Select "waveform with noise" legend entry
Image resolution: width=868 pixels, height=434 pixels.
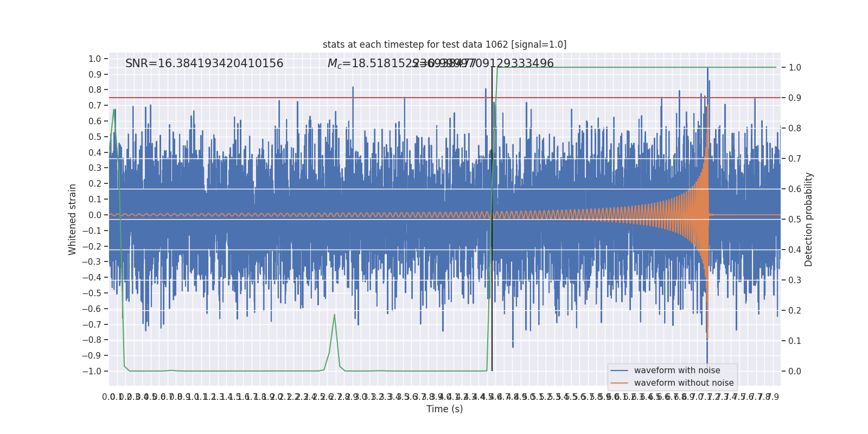(676, 371)
